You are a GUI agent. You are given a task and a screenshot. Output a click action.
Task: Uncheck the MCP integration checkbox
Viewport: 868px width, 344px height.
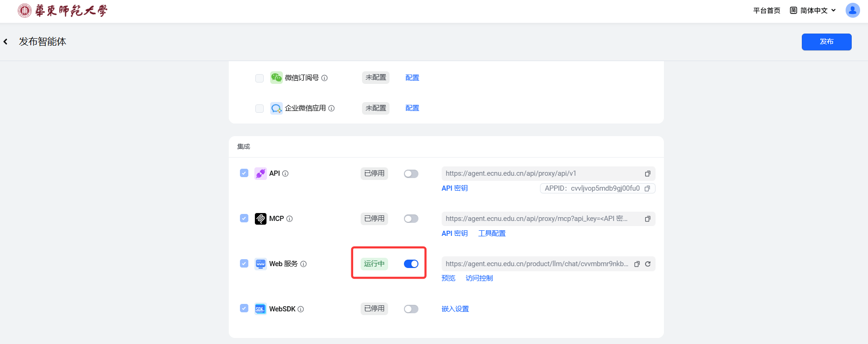click(x=244, y=218)
